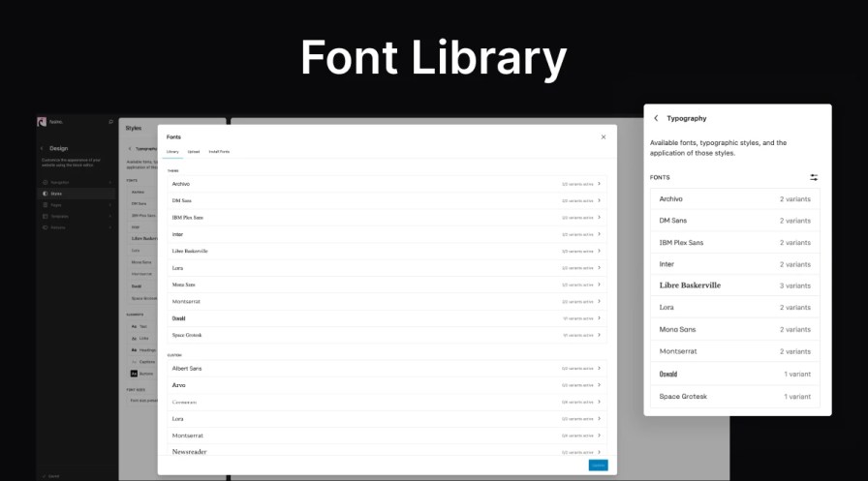Click the search icon at the sidebar top

(x=110, y=122)
